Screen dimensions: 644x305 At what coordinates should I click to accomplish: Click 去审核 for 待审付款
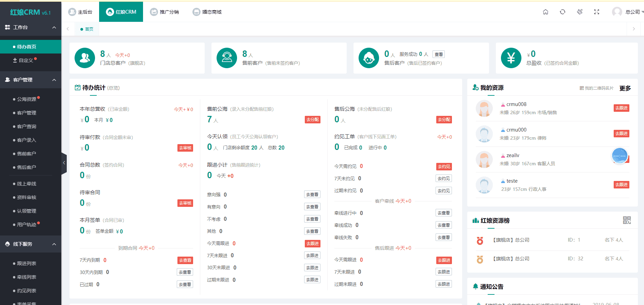click(x=185, y=148)
